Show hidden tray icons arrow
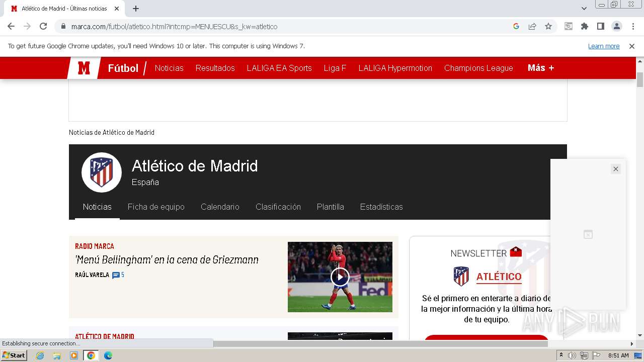 click(561, 355)
